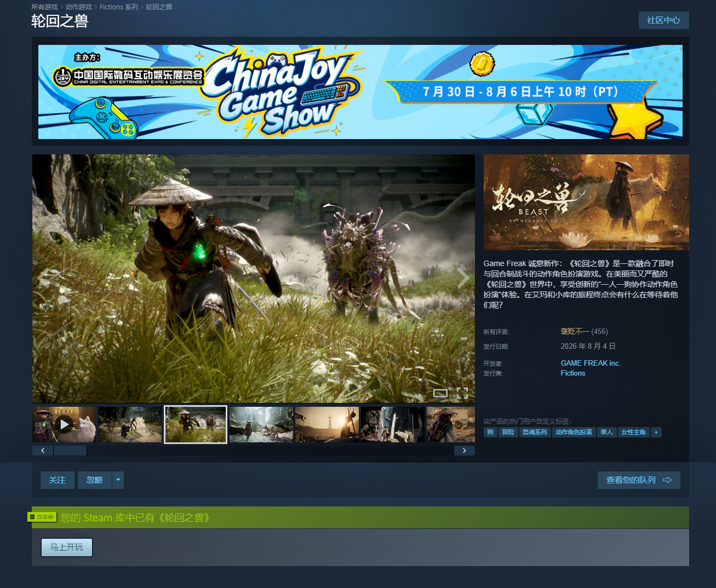Open the 褒贬不一 review summary
This screenshot has height=588, width=716.
pyautogui.click(x=575, y=331)
